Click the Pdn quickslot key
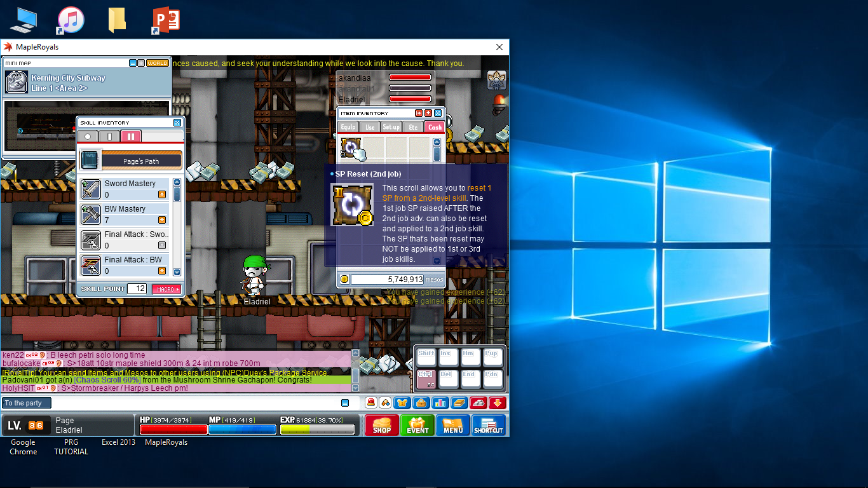 coord(492,379)
